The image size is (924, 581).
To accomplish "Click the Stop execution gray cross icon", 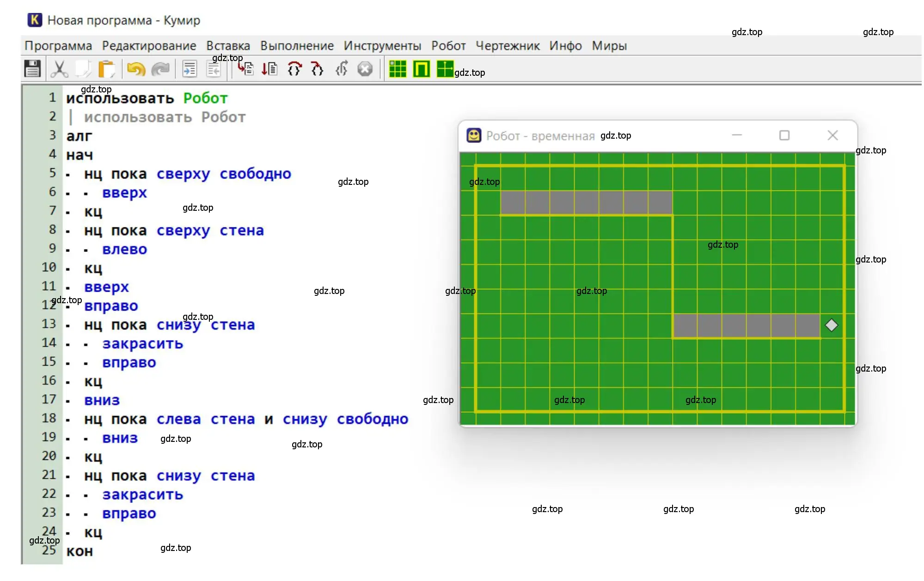I will [365, 69].
